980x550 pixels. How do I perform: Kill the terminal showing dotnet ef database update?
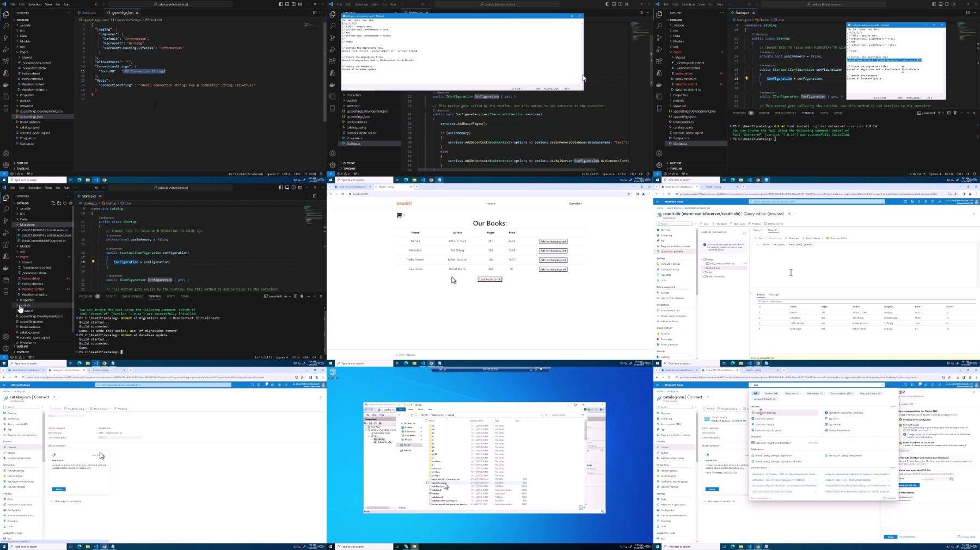click(x=302, y=296)
